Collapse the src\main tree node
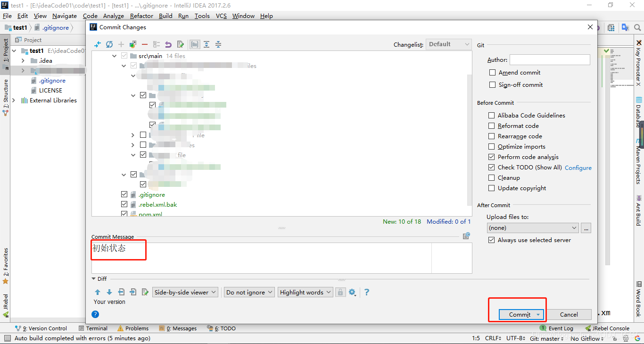 coord(114,56)
